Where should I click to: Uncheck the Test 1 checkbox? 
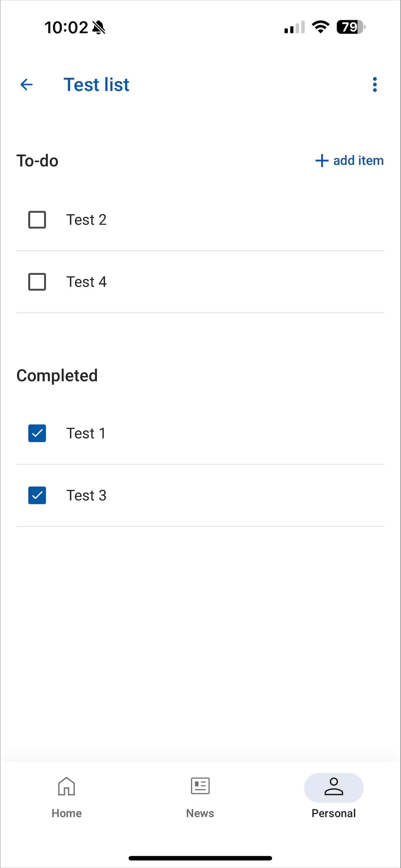[37, 433]
